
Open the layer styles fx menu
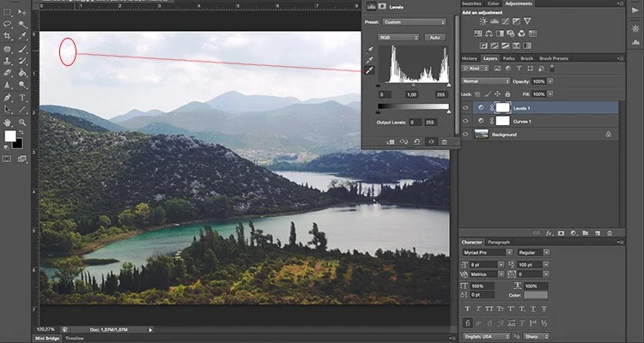pyautogui.click(x=550, y=233)
